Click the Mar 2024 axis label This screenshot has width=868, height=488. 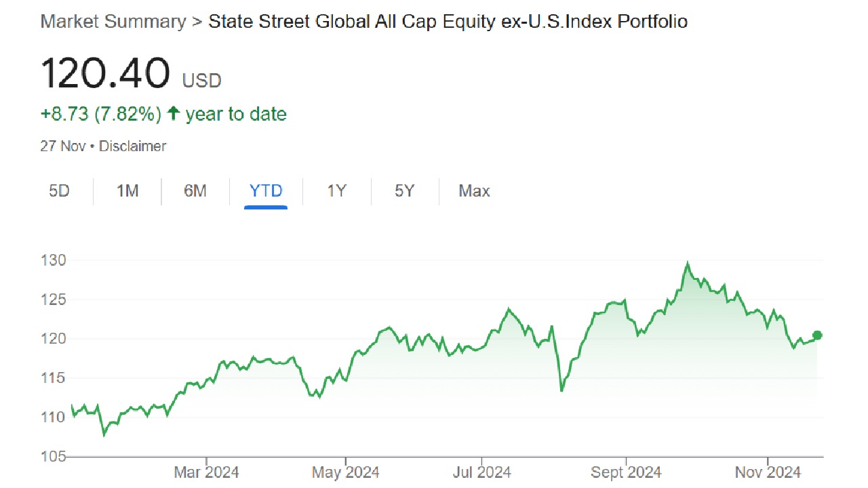click(206, 472)
